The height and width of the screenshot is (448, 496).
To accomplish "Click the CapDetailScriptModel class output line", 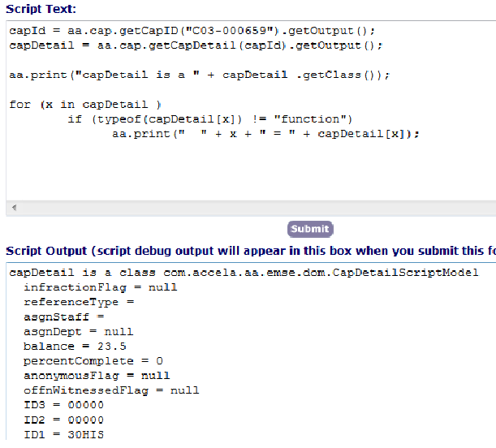I will pyautogui.click(x=244, y=272).
